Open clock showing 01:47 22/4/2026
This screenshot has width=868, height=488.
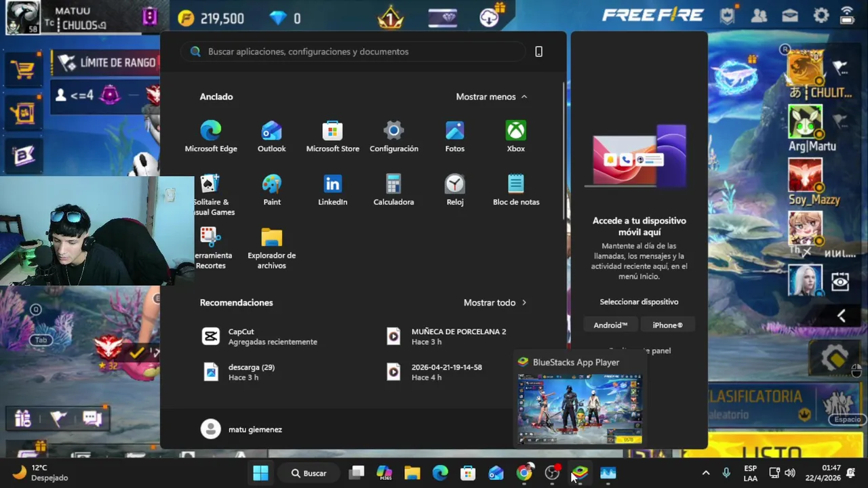823,473
